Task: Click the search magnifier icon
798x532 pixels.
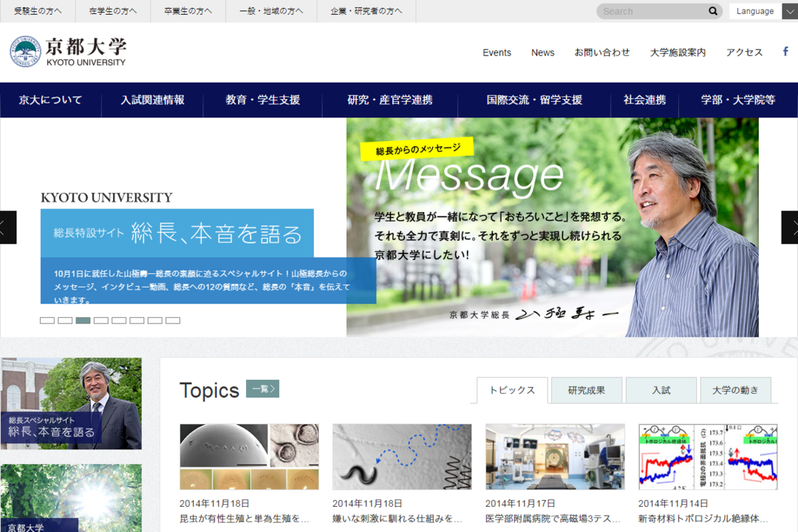Action: click(x=713, y=10)
